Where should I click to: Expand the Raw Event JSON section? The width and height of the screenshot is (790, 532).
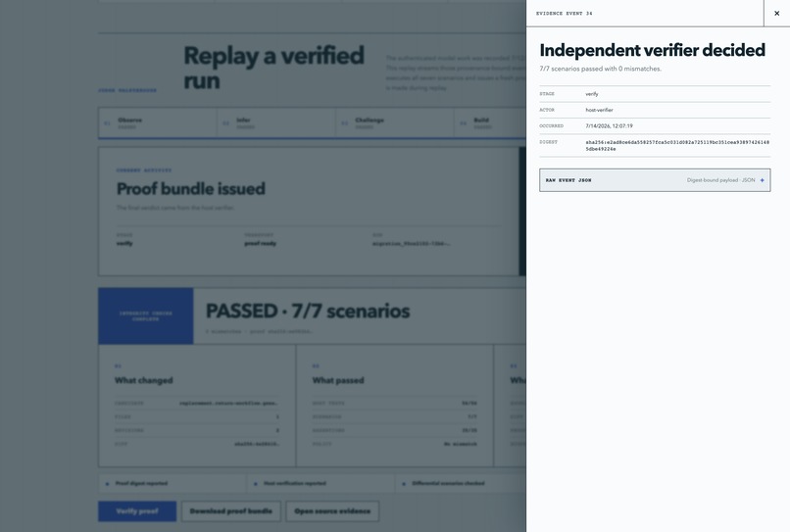[x=655, y=180]
